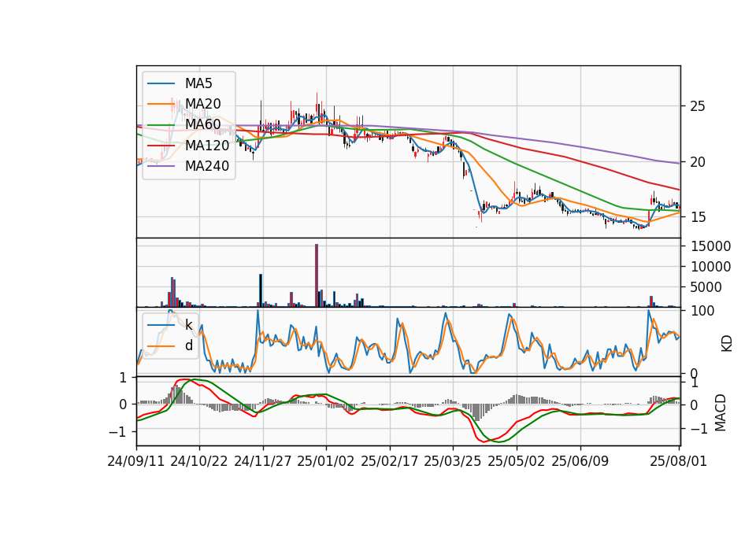This screenshot has width=756, height=543.
Task: Click the 24/10/22 date label
Action: (x=199, y=461)
